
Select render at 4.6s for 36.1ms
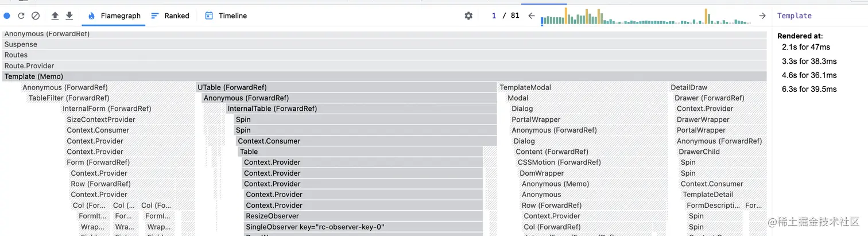[x=809, y=75]
